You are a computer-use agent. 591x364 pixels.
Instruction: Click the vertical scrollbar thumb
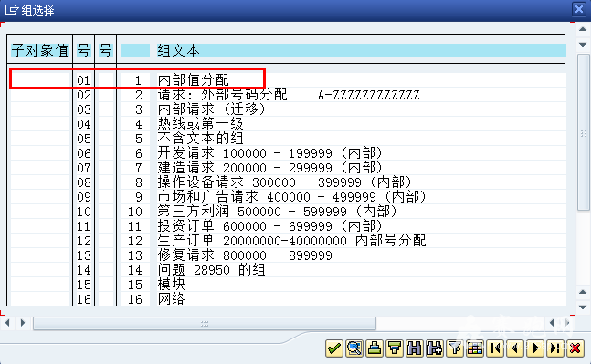[583, 132]
